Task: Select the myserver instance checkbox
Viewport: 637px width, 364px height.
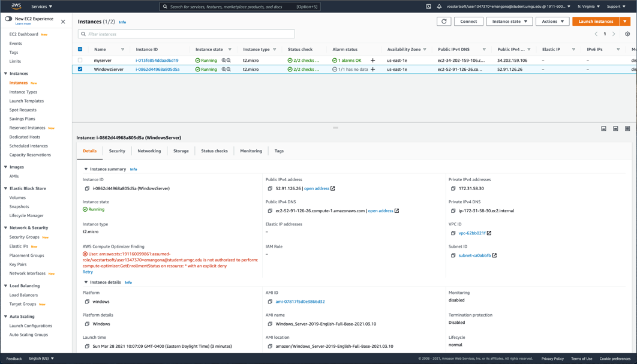Action: click(x=80, y=60)
